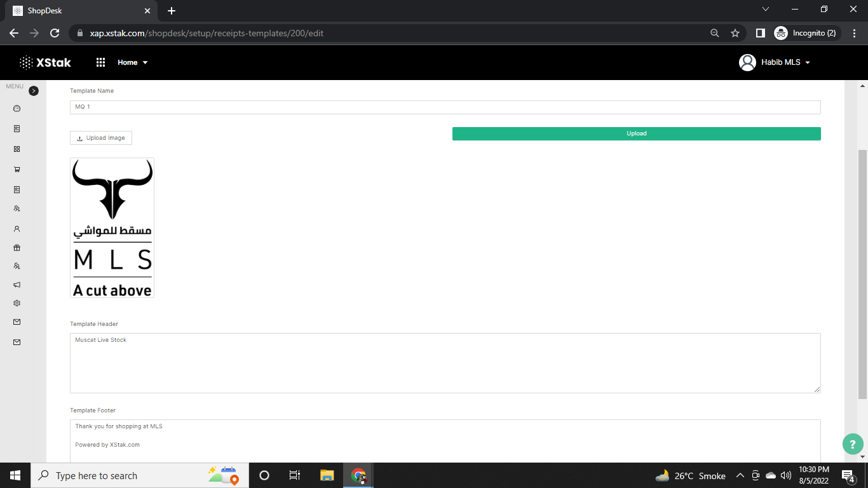The image size is (868, 488).
Task: Open File Explorer from the taskbar
Action: point(327,475)
